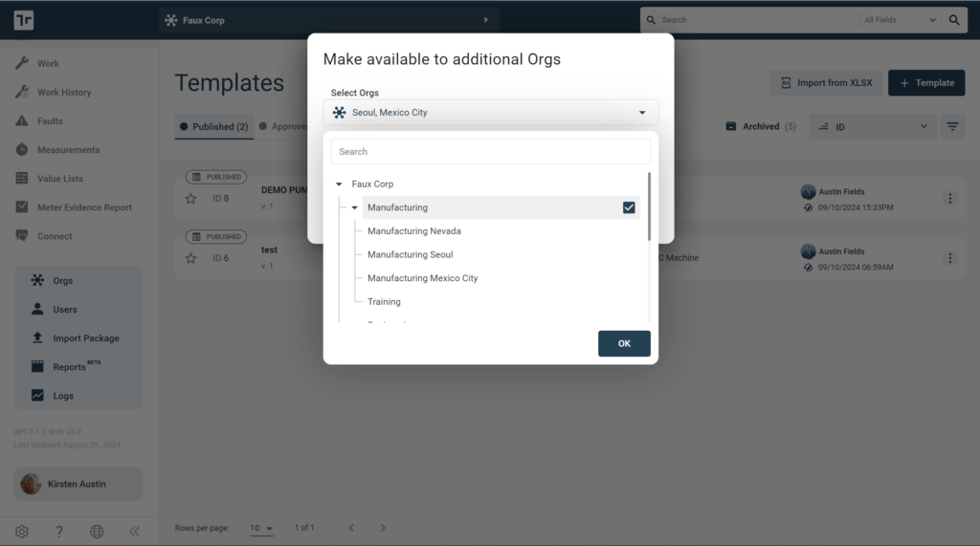980x546 pixels.
Task: Open more options for ID 8 row
Action: point(950,199)
